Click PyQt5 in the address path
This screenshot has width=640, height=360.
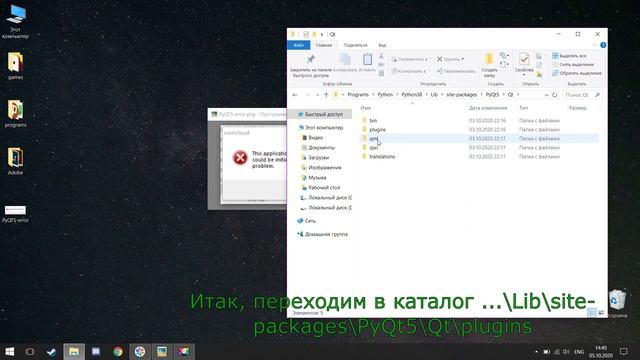tap(492, 94)
